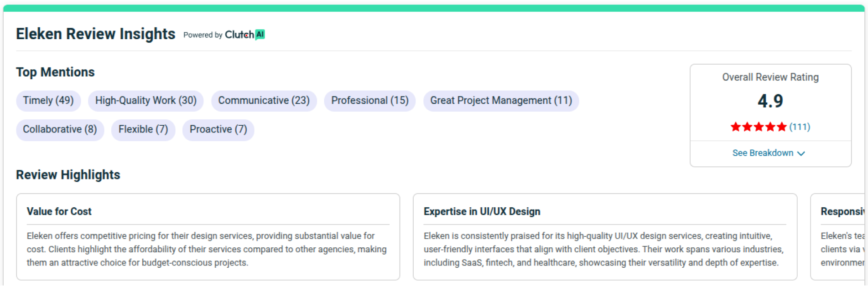Expand the See Breakdown chevron
Image resolution: width=868 pixels, height=286 pixels.
(801, 153)
